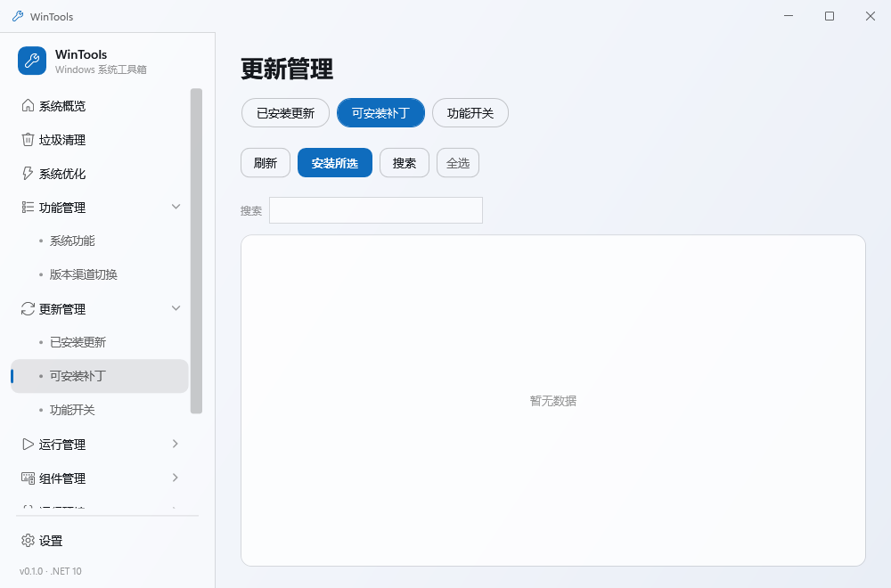Click the list icon beside 功能管理

(28, 208)
